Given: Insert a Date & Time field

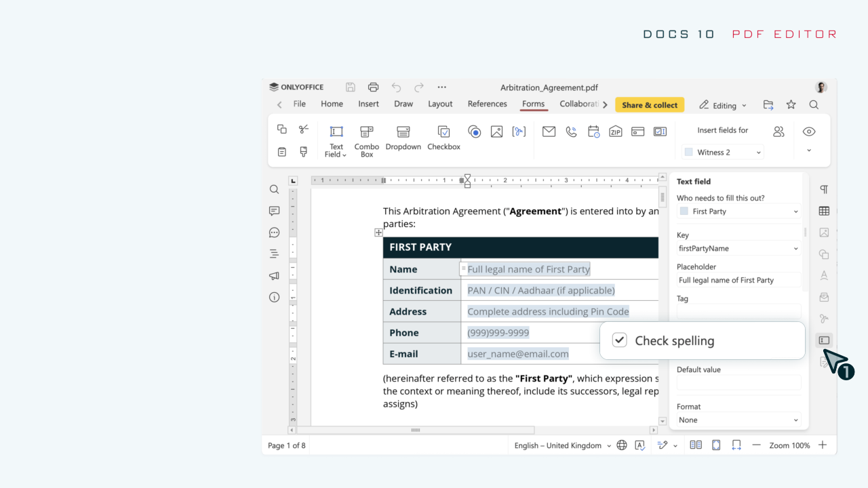Looking at the screenshot, I should (x=593, y=131).
